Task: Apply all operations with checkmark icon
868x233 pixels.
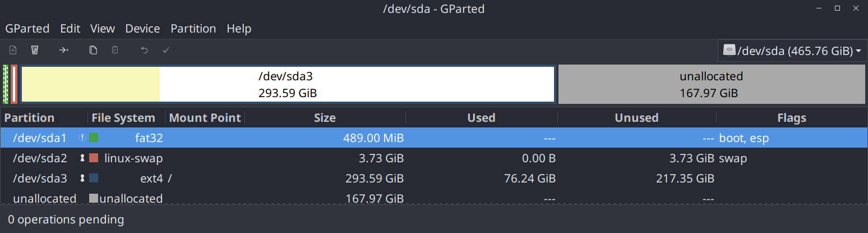Action: coord(166,51)
